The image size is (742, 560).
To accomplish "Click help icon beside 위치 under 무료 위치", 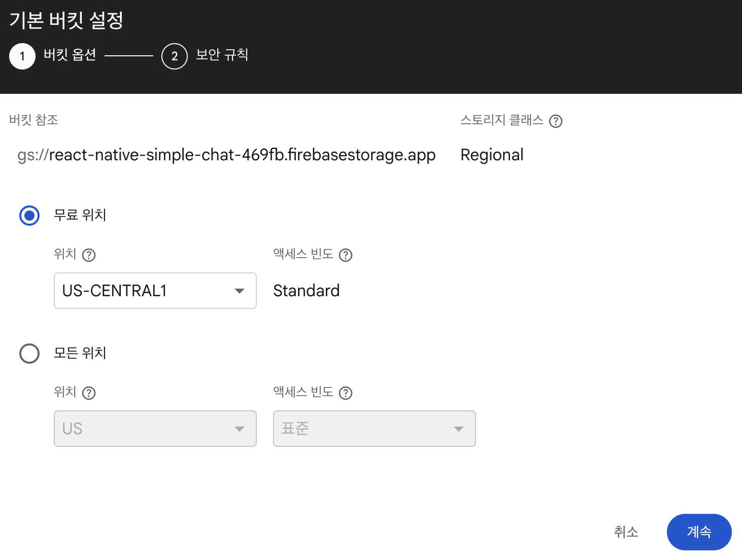I will [89, 255].
